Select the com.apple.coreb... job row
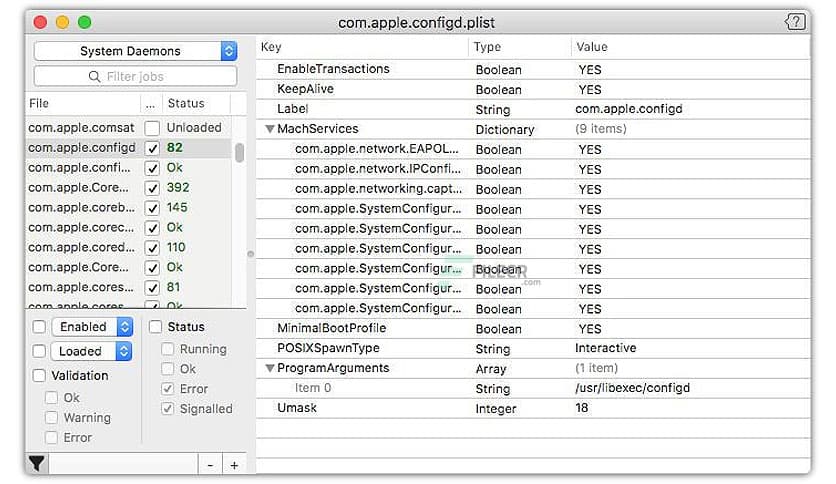The height and width of the screenshot is (484, 836). coord(128,207)
